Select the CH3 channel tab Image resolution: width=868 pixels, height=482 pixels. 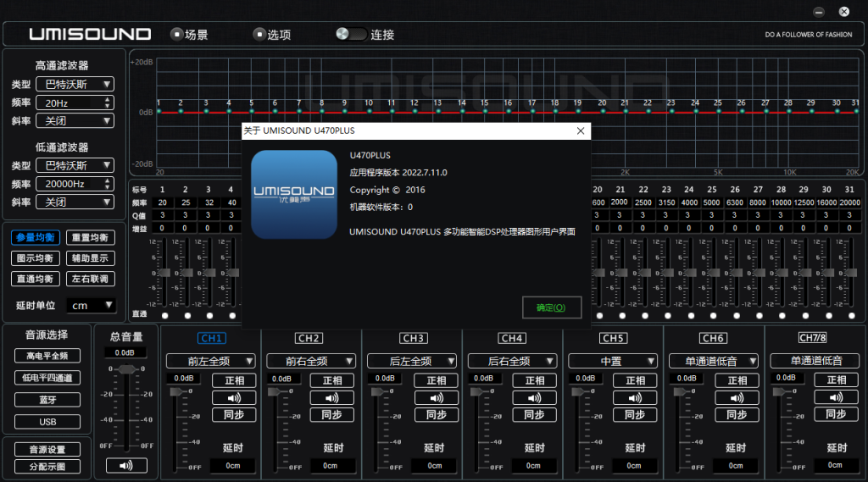(x=413, y=337)
